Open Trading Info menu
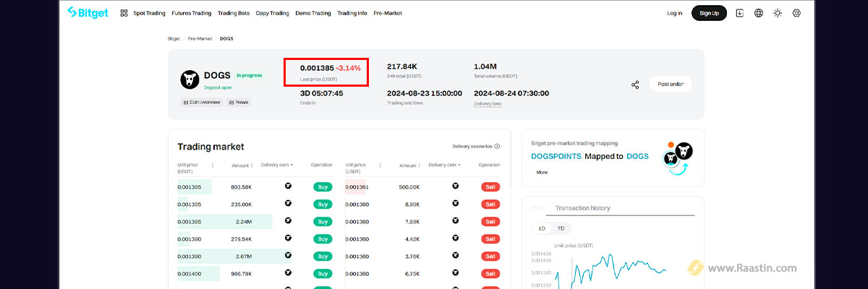This screenshot has width=868, height=289. [352, 13]
